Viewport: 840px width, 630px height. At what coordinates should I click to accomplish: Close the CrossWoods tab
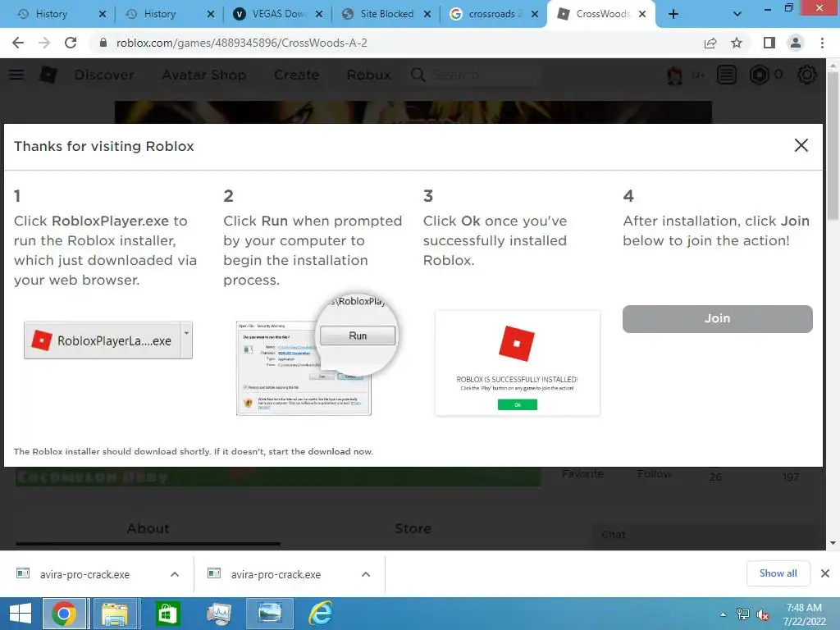642,14
